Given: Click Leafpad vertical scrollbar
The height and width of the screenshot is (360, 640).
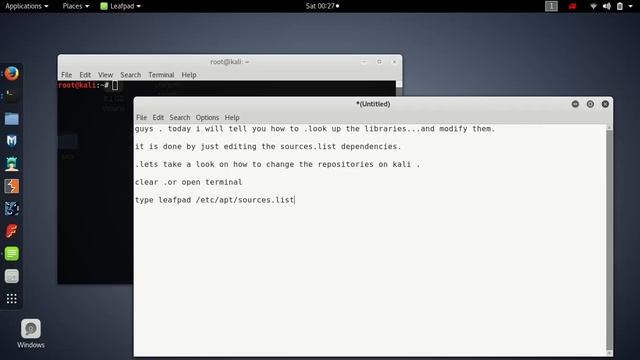Looking at the screenshot, I should pos(609,240).
